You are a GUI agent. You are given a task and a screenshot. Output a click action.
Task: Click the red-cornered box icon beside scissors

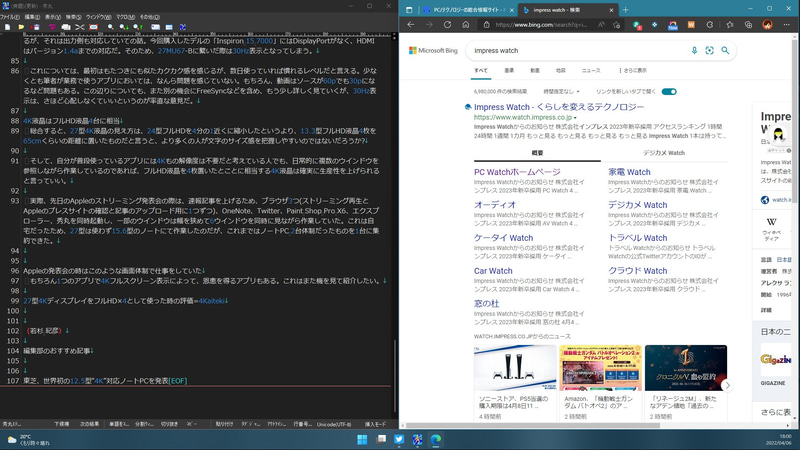coord(93,27)
